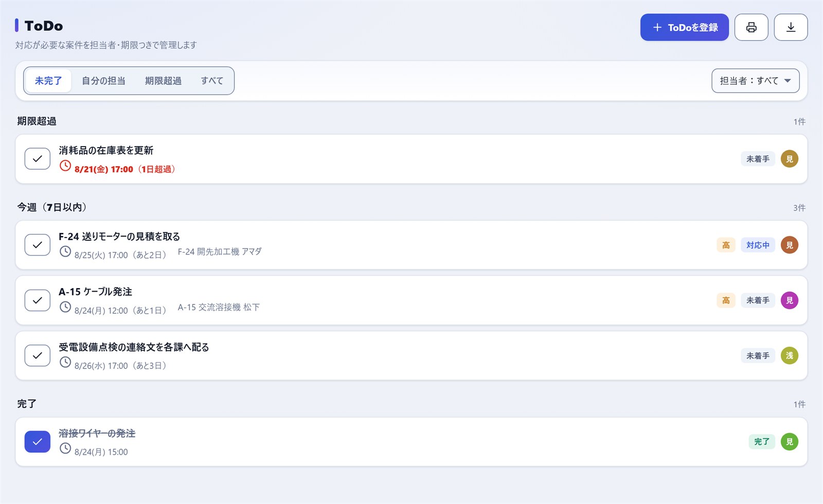Viewport: 823px width, 504px height.
Task: Click the 未着手 status on A-15 ケーブル発注
Action: click(758, 300)
